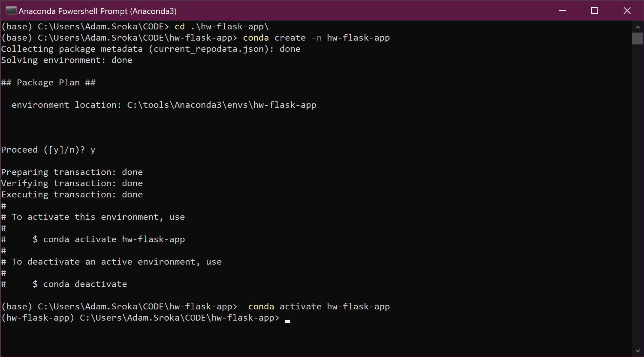Click the environment location path text

[x=221, y=105]
